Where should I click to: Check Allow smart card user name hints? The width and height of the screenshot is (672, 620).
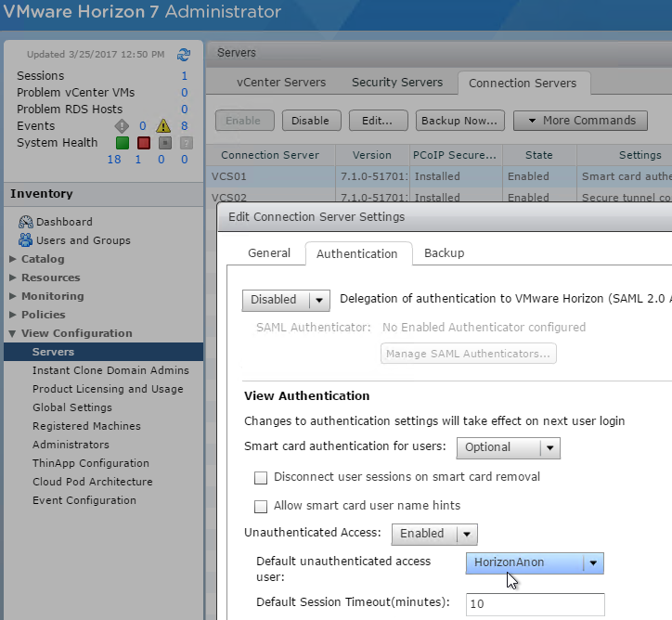[261, 507]
